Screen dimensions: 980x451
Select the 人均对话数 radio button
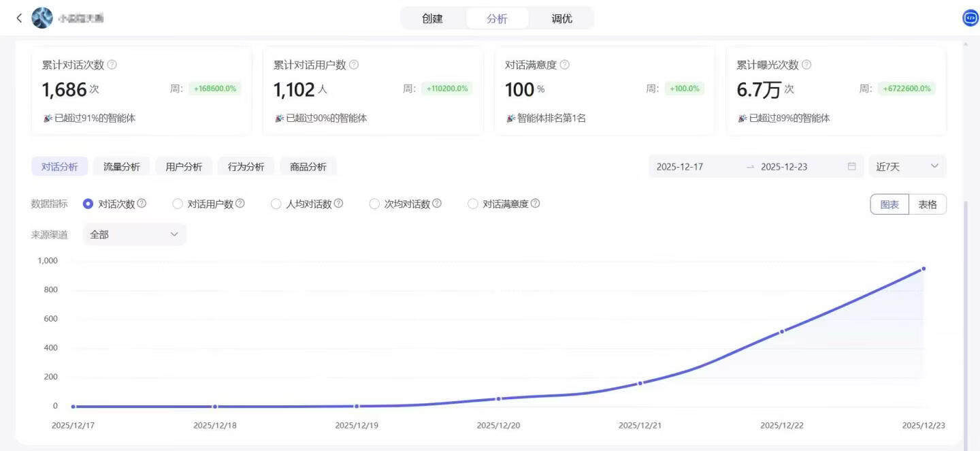click(276, 203)
